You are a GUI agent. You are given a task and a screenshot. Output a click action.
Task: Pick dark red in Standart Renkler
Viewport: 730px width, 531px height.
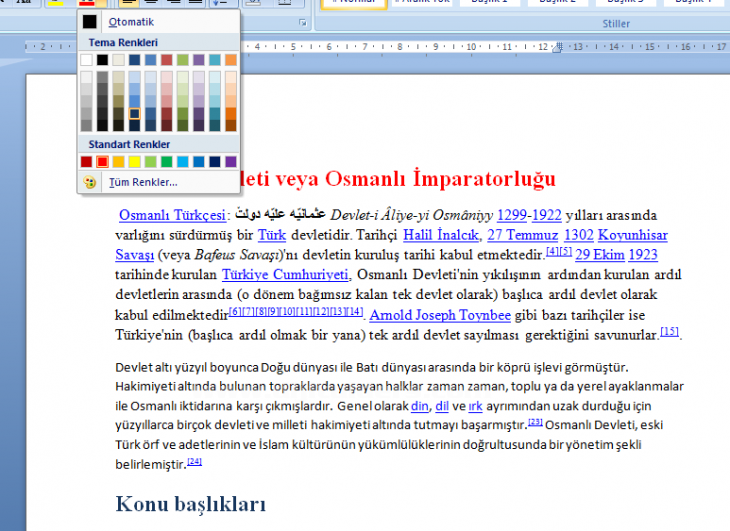coord(87,161)
